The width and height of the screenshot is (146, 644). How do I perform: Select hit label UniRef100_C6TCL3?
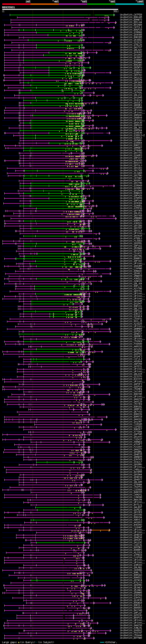pos(131,27)
